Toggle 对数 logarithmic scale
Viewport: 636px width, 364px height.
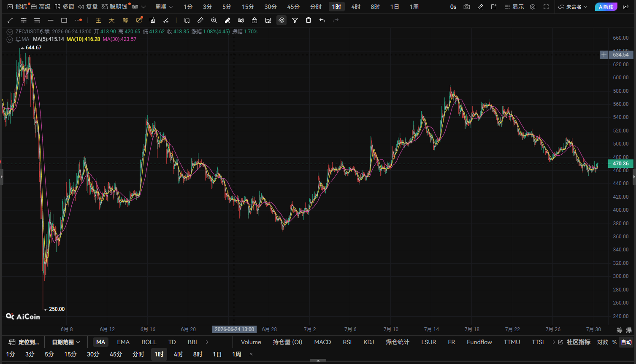pos(603,342)
